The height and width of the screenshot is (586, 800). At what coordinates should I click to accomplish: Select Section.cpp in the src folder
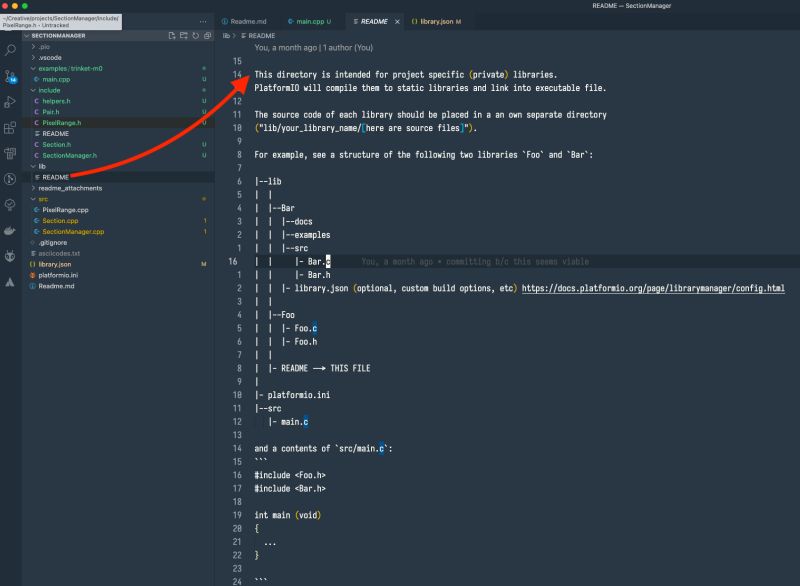tap(60, 221)
